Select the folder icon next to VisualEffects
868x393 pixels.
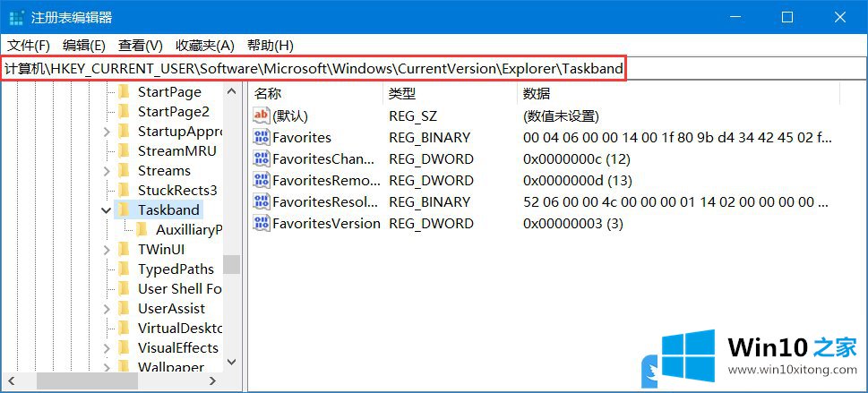coord(124,348)
